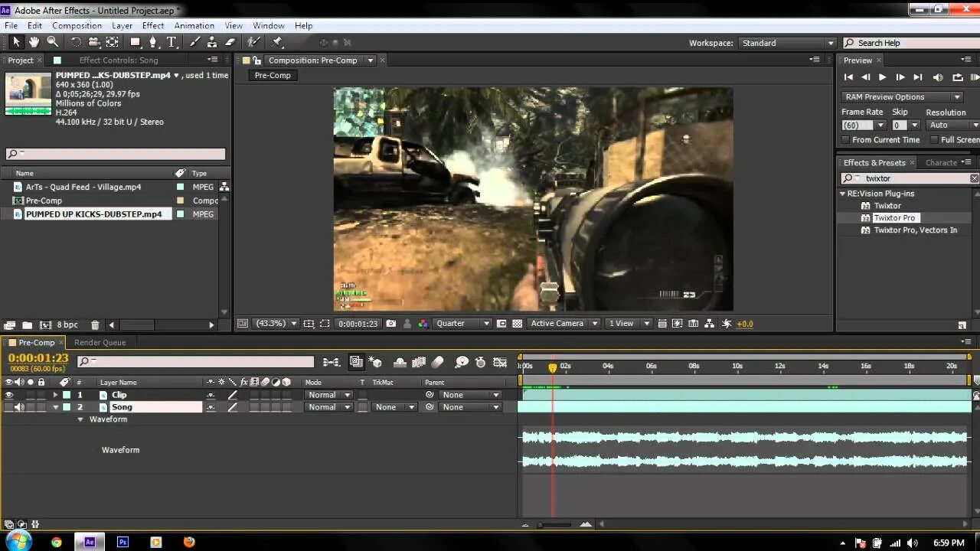980x551 pixels.
Task: Open the Quarter resolution dropdown
Action: tap(462, 324)
